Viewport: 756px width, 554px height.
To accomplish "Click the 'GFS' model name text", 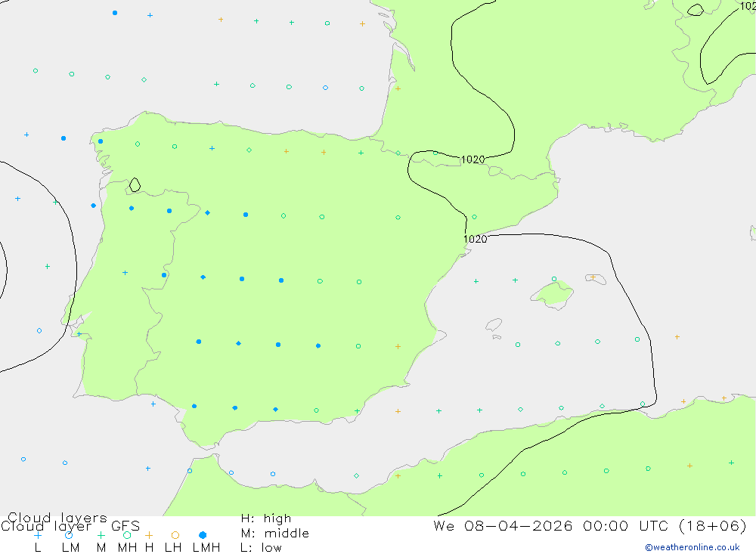I will click(125, 526).
